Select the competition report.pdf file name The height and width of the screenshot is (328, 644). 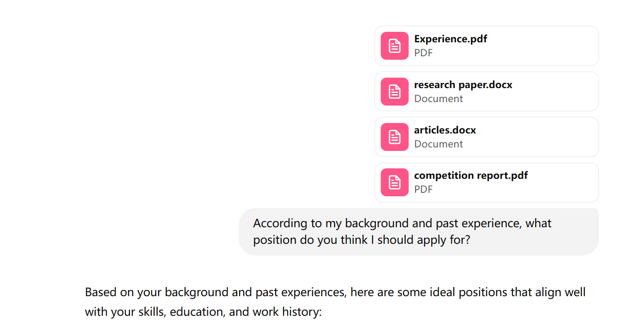pos(471,175)
